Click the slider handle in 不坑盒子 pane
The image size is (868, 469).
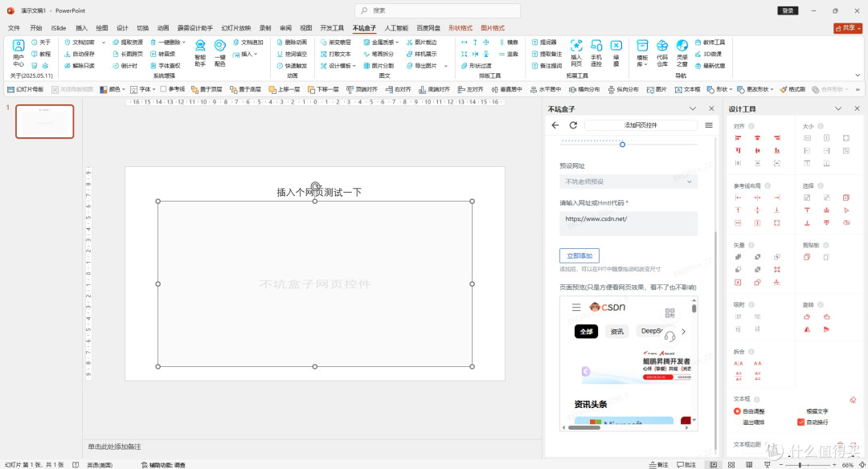point(622,145)
